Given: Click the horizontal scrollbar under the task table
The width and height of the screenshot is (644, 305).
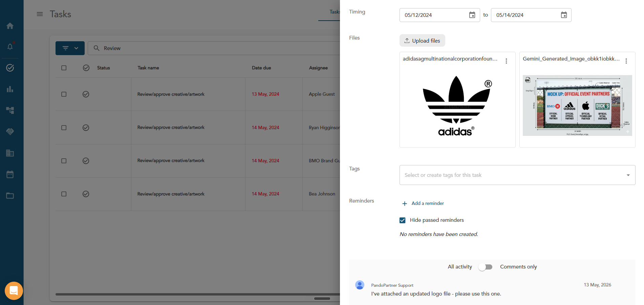Looking at the screenshot, I should coord(198,294).
